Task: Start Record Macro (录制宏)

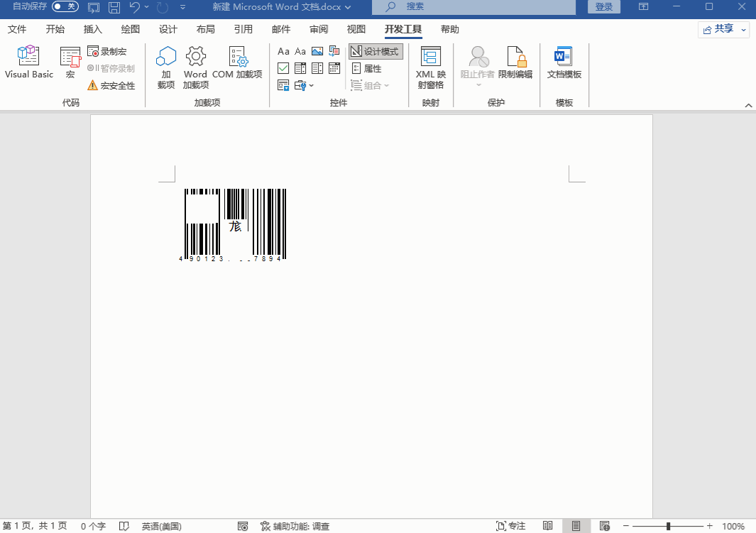Action: point(107,51)
